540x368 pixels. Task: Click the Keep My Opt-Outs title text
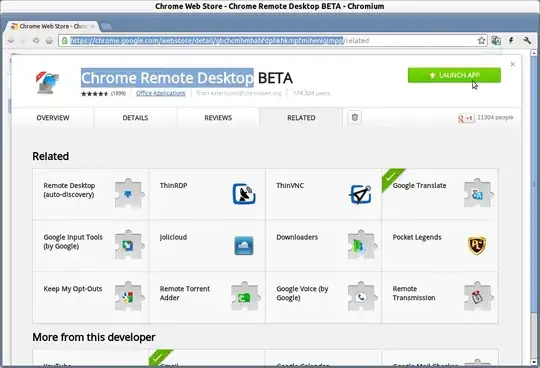(x=73, y=288)
